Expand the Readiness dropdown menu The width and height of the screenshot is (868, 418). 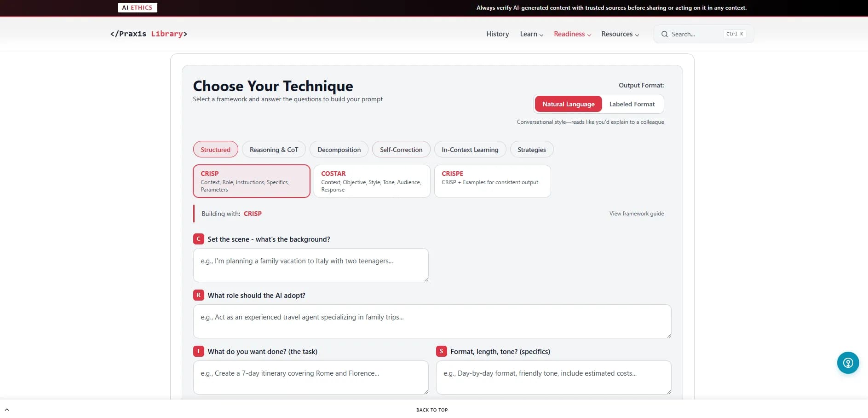tap(572, 34)
